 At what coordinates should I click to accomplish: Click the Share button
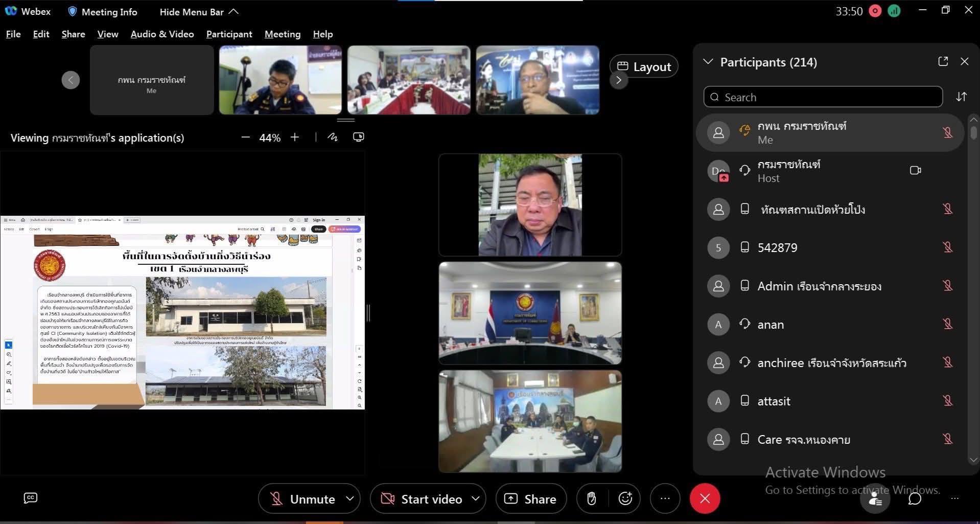[x=530, y=499]
